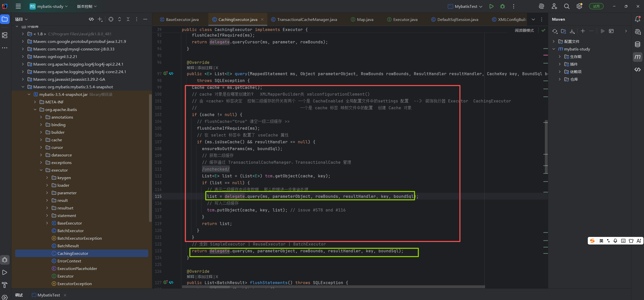644x300 pixels.
Task: Open the Structure tool window icon
Action: coord(5,35)
